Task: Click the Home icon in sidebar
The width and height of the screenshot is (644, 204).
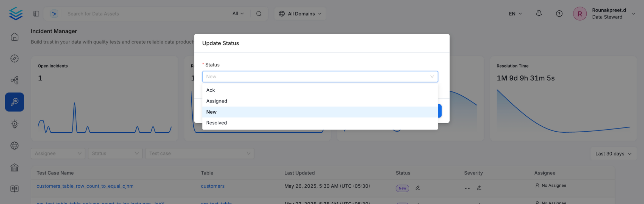Action: click(15, 37)
